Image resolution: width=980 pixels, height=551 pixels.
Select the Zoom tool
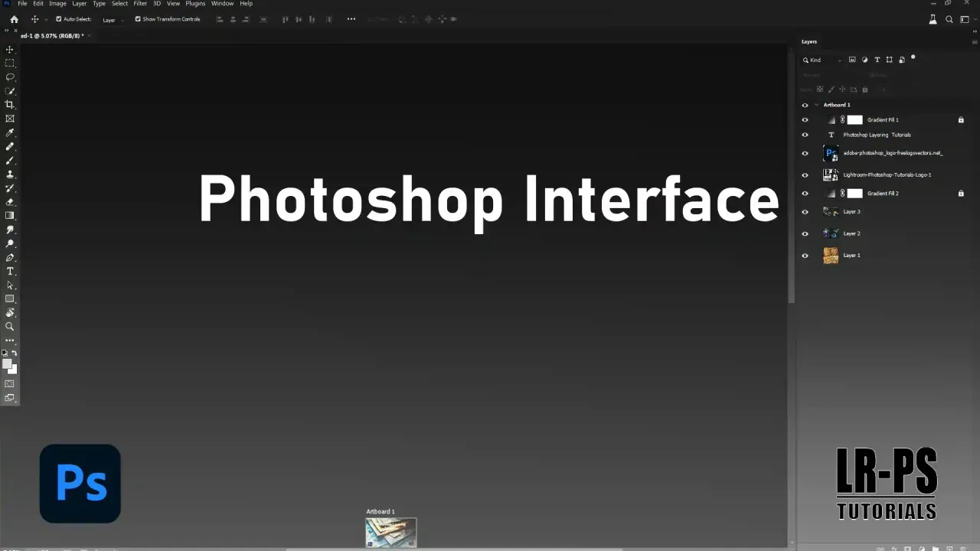(10, 327)
